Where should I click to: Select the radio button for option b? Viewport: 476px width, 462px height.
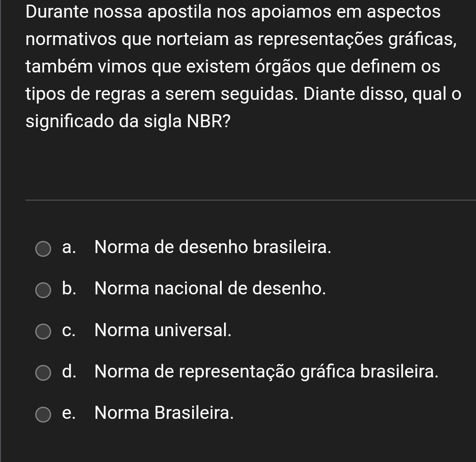pos(44,291)
